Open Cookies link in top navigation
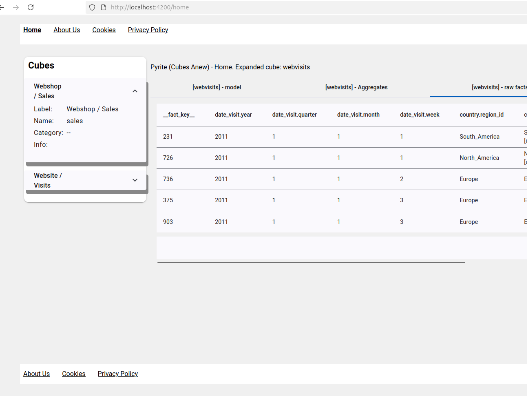 click(x=104, y=30)
